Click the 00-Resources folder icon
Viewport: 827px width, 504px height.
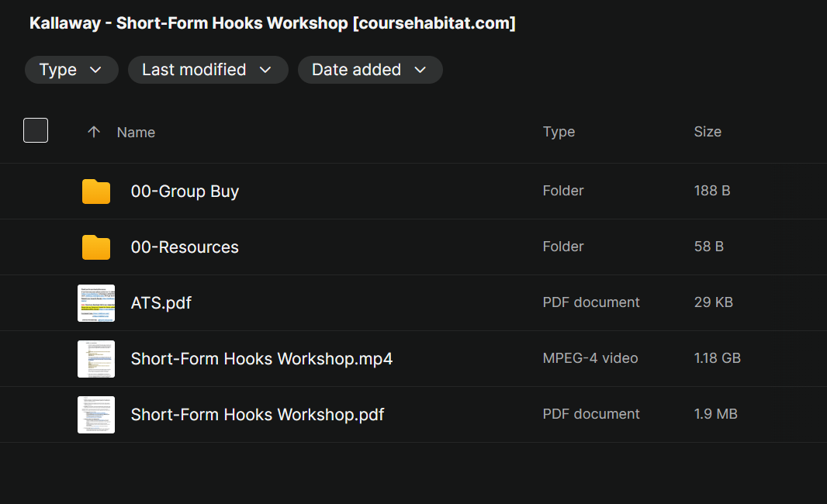point(96,247)
